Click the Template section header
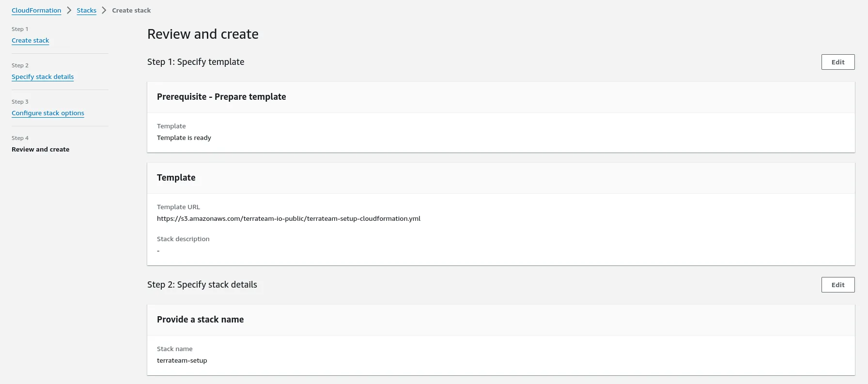Image resolution: width=868 pixels, height=384 pixels. (x=176, y=178)
